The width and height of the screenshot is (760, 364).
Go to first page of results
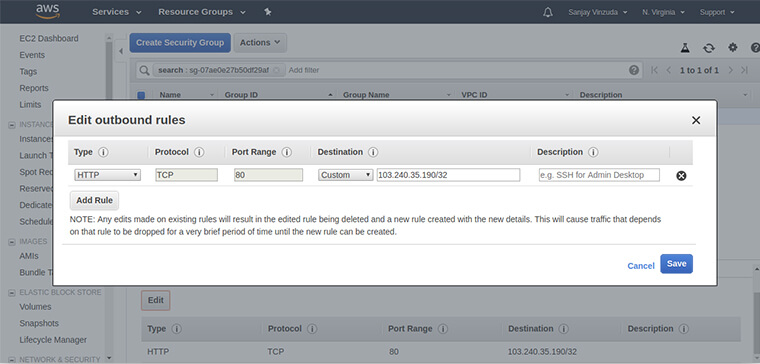[x=654, y=70]
